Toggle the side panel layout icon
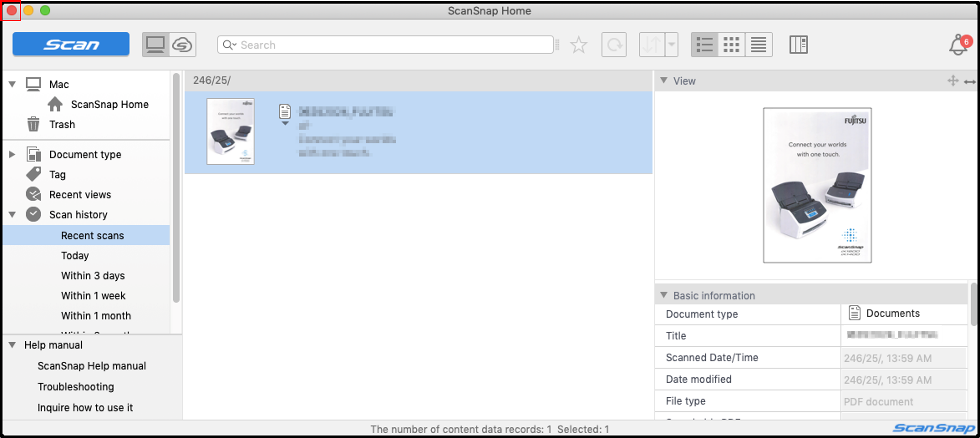 click(x=798, y=44)
